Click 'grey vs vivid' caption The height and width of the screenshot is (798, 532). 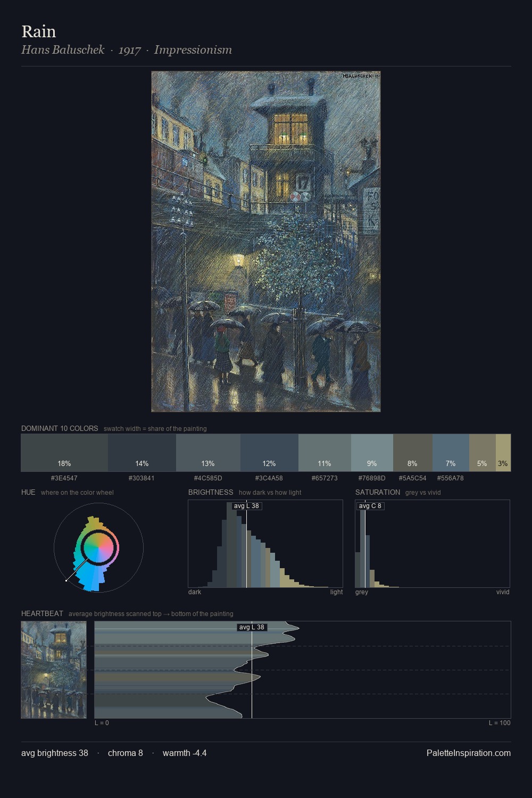423,493
